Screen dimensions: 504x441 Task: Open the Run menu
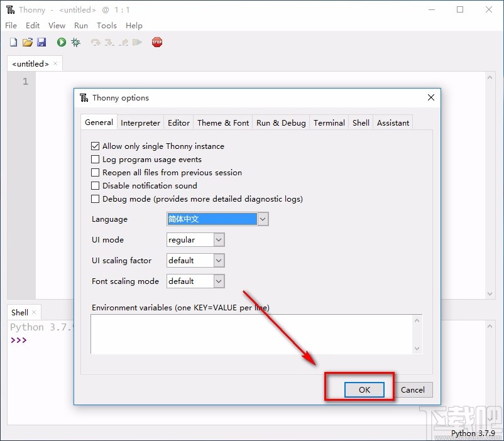[x=81, y=25]
